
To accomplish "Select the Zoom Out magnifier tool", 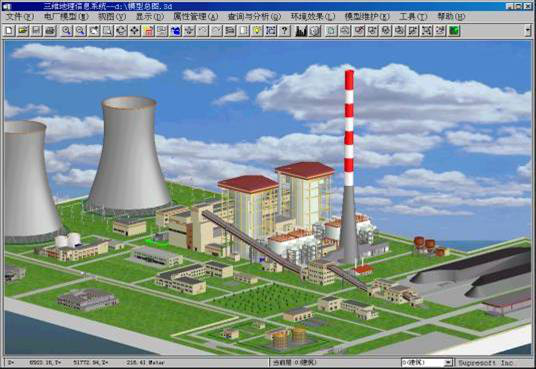I will coord(80,31).
